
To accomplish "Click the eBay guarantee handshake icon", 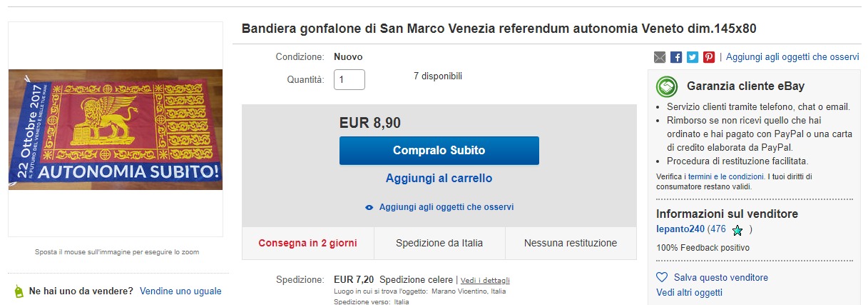I will click(667, 86).
